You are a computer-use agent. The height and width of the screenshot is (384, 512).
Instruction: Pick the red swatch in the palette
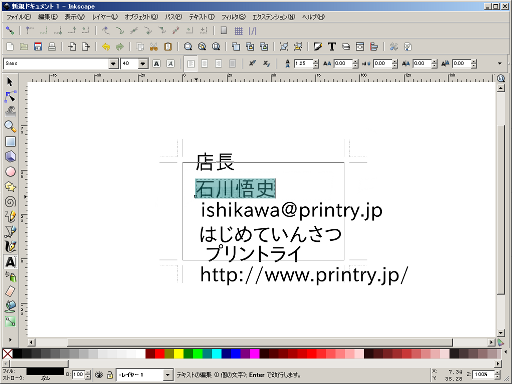(x=160, y=354)
